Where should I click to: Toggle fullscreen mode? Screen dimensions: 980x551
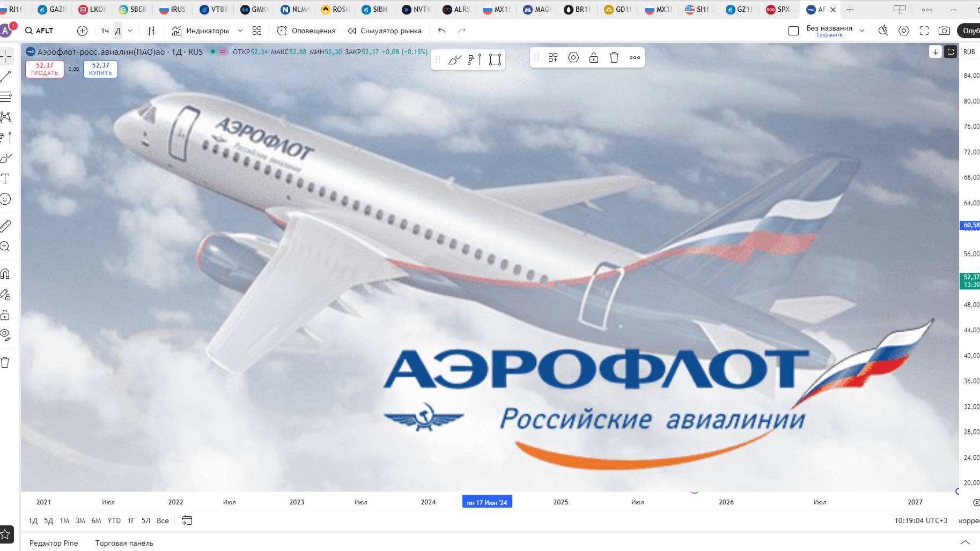[924, 31]
